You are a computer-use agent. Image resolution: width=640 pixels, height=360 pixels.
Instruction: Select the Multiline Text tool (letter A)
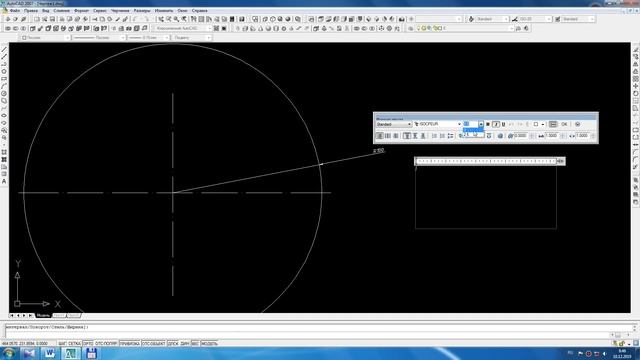(4, 181)
